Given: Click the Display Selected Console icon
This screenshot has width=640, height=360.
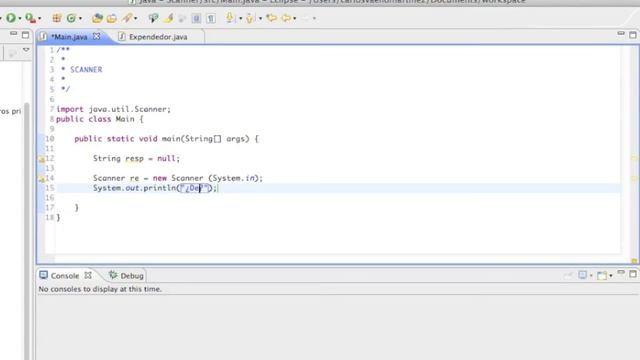Looking at the screenshot, I should click(x=582, y=275).
